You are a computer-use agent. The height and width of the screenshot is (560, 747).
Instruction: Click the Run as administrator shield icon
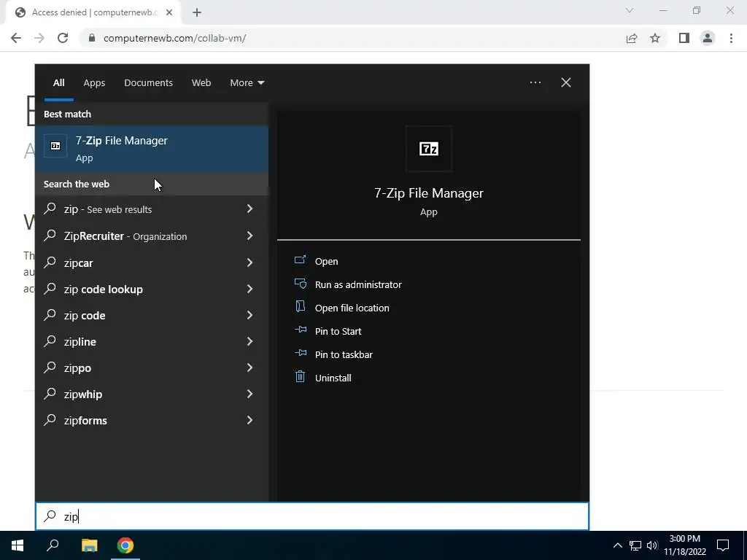point(300,284)
